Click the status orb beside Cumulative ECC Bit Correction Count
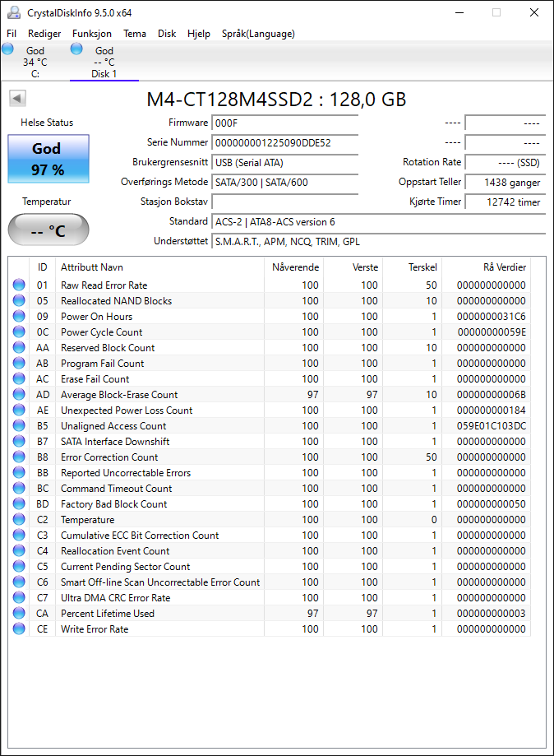 point(19,535)
